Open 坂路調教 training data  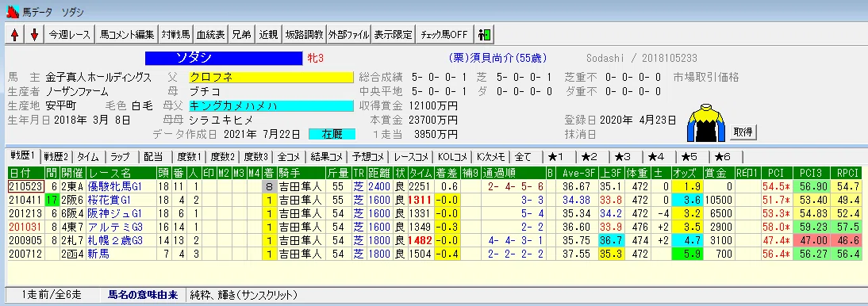pos(304,35)
